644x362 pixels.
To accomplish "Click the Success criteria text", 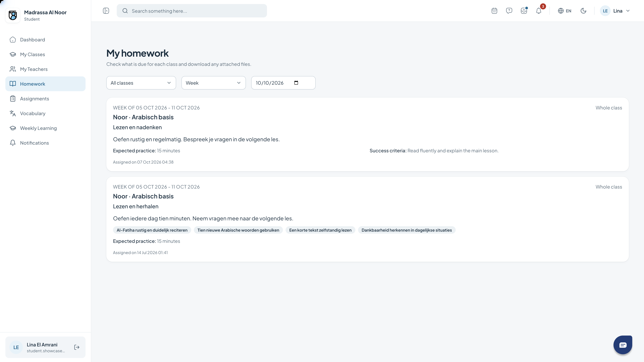I will click(x=434, y=151).
